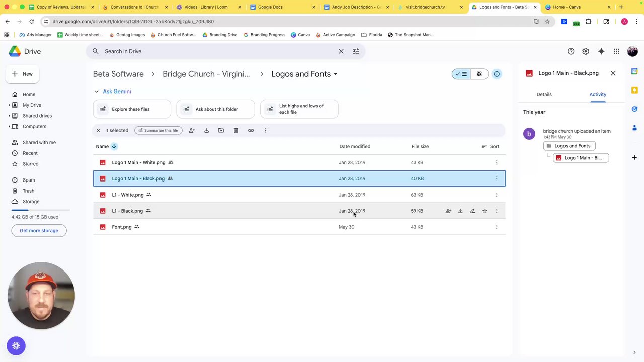The width and height of the screenshot is (644, 362).
Task: Open Google Keep side panel icon
Action: pos(634,90)
